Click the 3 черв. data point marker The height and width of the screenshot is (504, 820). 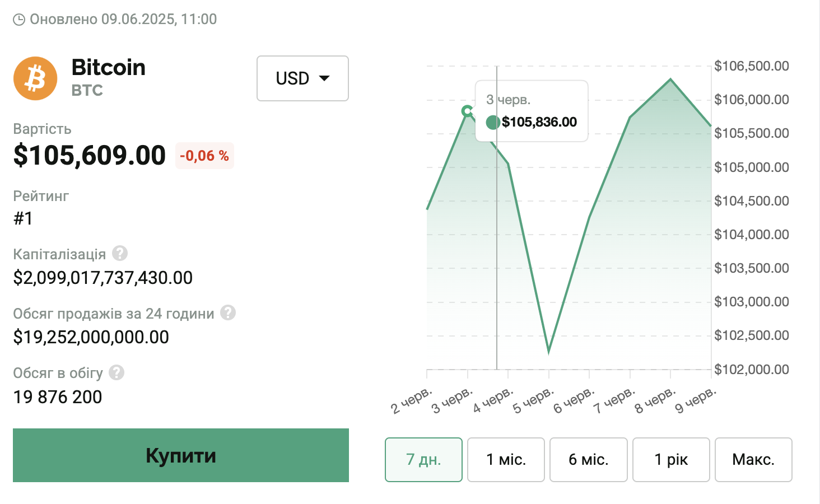pyautogui.click(x=467, y=111)
